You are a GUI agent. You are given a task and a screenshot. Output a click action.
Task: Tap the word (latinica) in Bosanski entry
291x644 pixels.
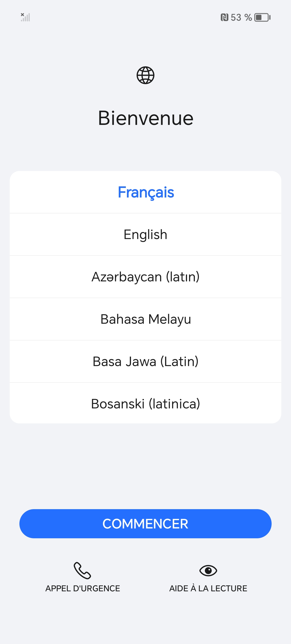pyautogui.click(x=174, y=404)
